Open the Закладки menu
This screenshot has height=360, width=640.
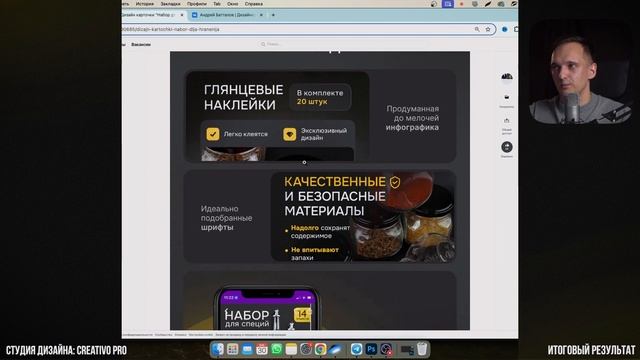point(170,4)
